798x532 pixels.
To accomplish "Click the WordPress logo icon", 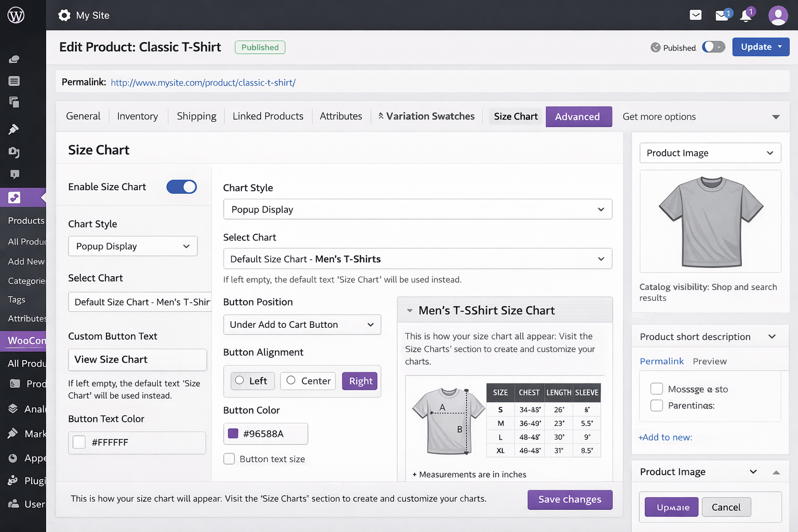I will (16, 15).
